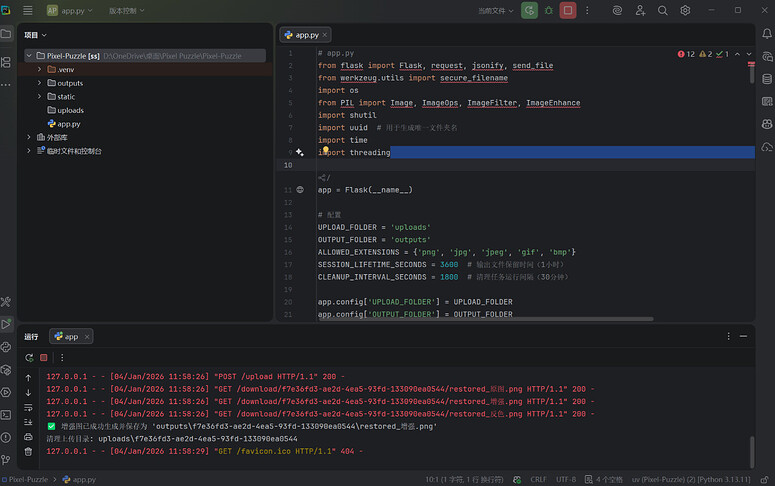Viewport: 775px width, 486px height.
Task: Open the IDE settings gear icon
Action: [686, 10]
